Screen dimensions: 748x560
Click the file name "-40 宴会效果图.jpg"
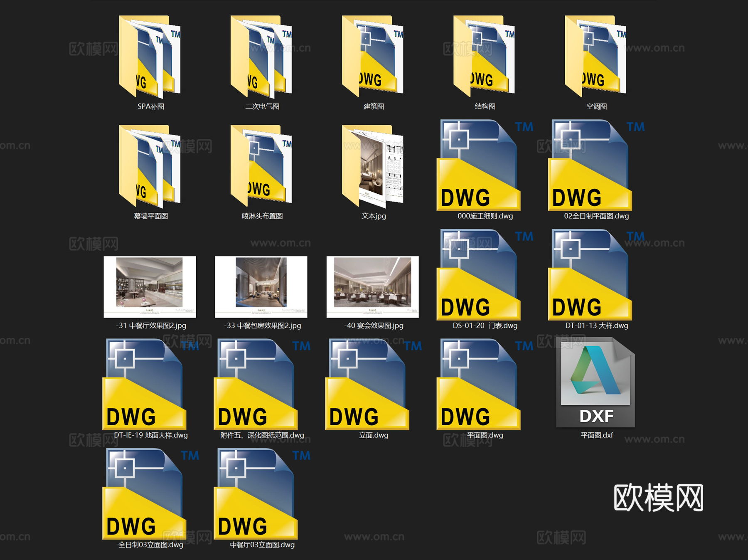click(x=374, y=326)
